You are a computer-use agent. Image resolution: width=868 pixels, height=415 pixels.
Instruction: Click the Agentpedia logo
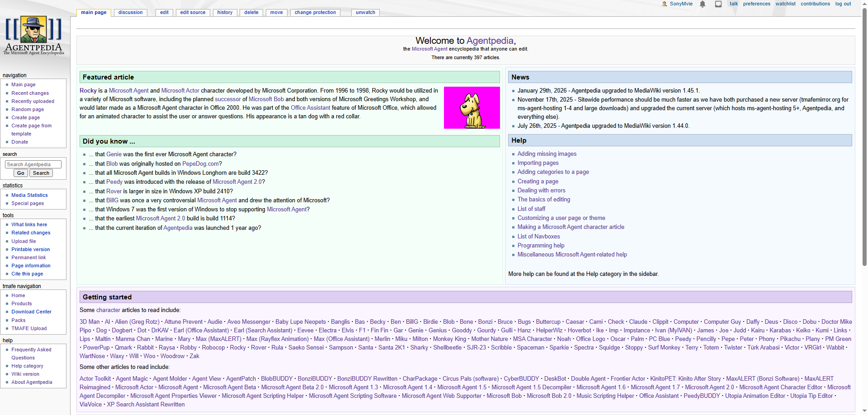[34, 36]
